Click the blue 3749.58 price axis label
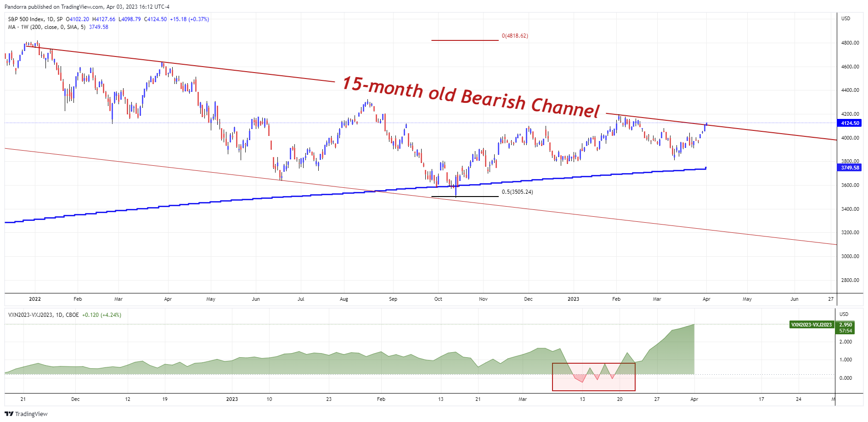Image resolution: width=868 pixels, height=422 pixels. coord(850,168)
